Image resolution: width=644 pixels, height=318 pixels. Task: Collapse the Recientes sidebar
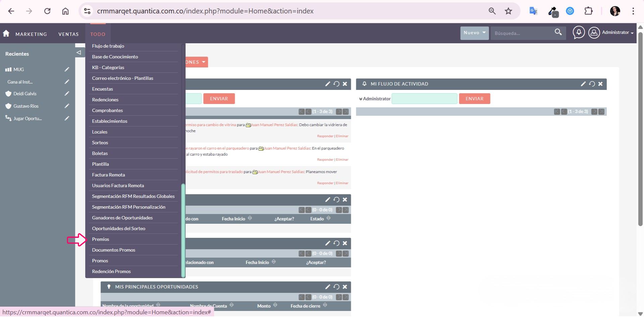click(x=78, y=52)
